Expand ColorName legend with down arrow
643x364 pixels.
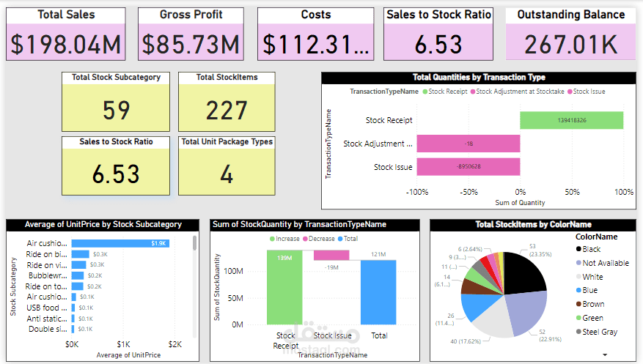(x=604, y=354)
